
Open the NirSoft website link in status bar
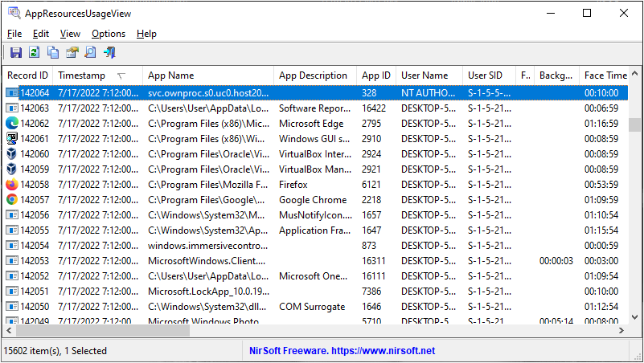tap(343, 351)
